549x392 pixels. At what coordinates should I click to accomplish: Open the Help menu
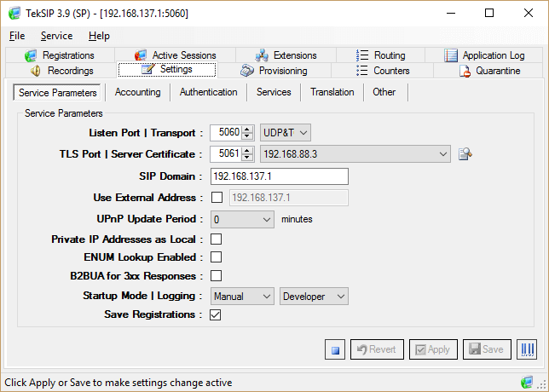99,36
